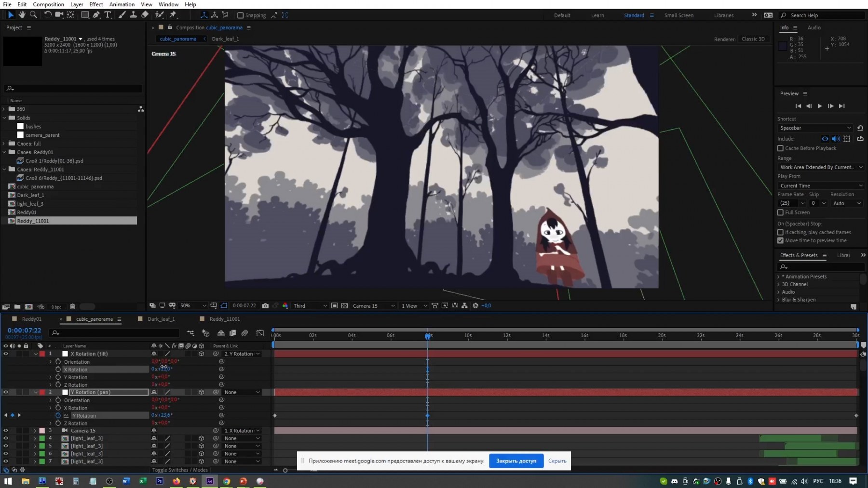Click the Play button in Preview panel
This screenshot has width=868, height=488.
click(819, 106)
